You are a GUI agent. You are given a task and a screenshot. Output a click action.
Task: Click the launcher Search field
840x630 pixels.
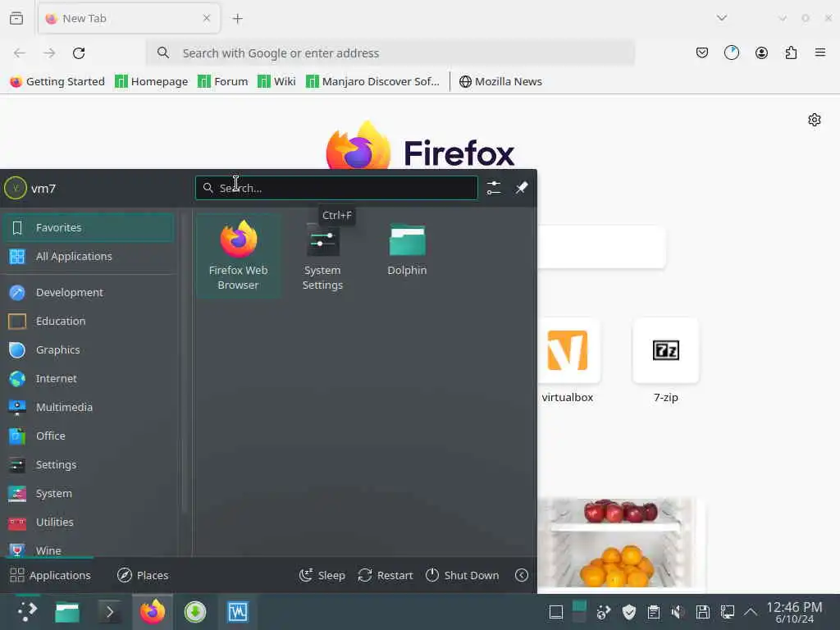coord(336,188)
